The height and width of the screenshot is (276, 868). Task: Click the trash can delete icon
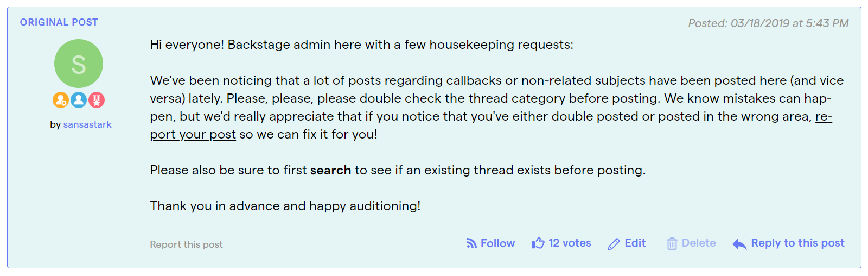click(672, 243)
